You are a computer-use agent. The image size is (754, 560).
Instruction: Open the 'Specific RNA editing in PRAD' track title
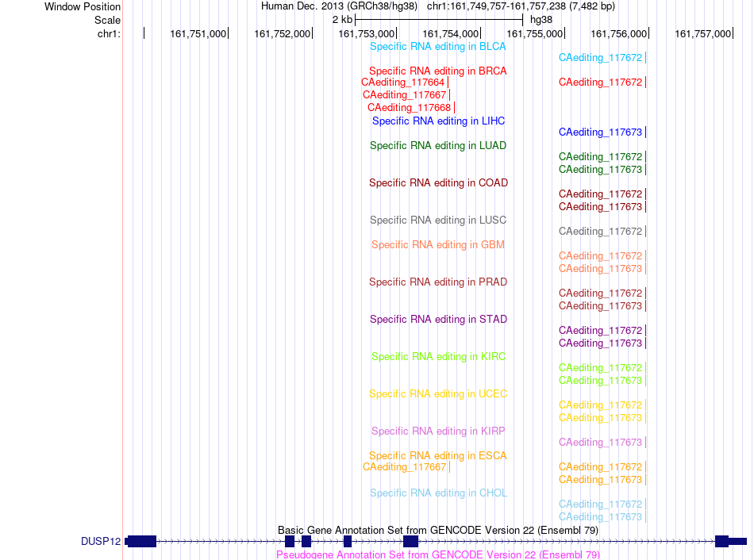coord(437,282)
